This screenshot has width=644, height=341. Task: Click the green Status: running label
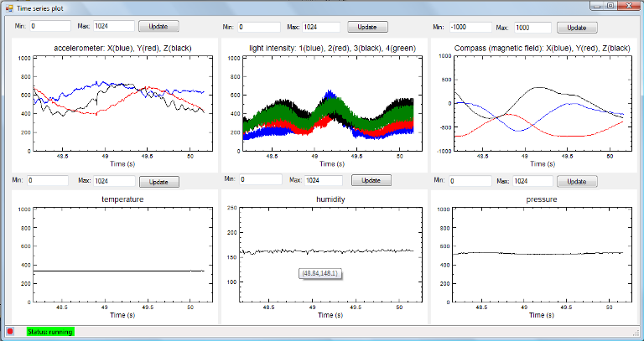(50, 332)
